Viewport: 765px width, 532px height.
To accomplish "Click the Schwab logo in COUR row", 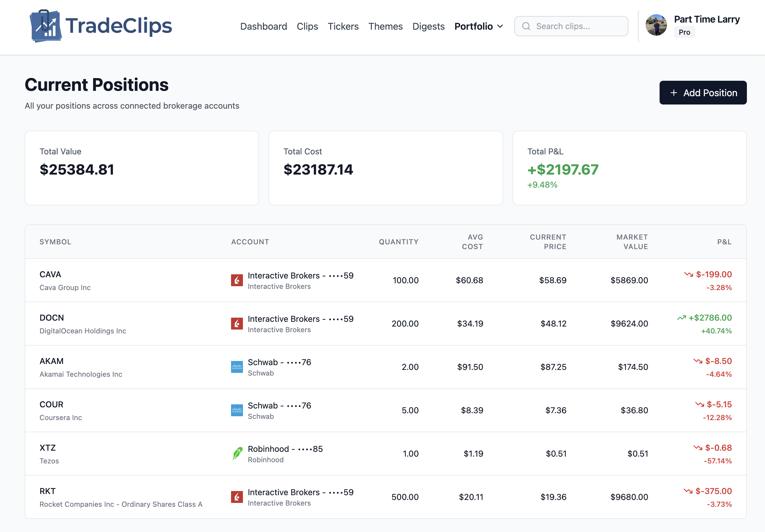I will [237, 410].
